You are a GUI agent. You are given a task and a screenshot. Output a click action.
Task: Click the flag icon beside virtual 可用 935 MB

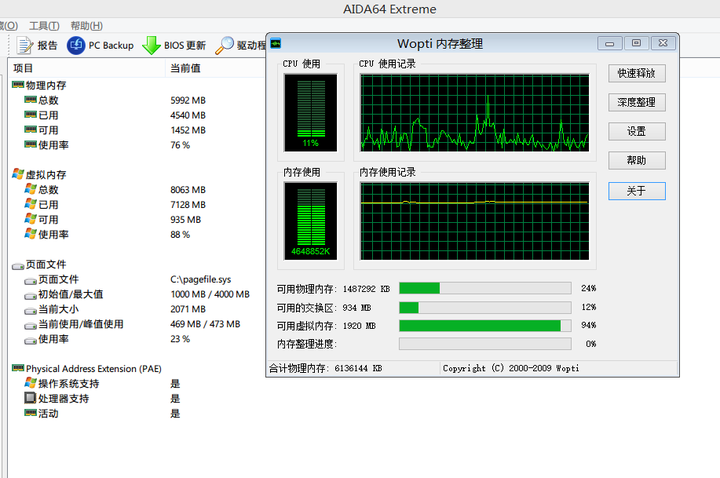(30, 219)
